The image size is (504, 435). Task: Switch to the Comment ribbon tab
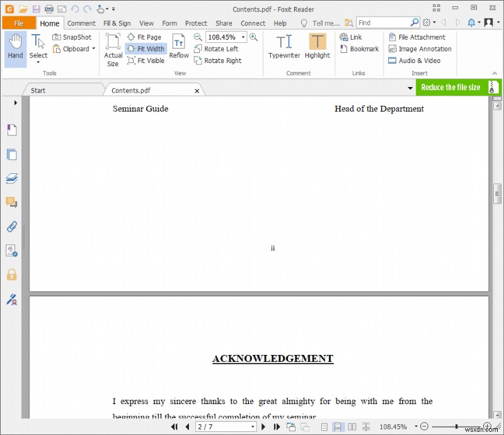point(81,23)
